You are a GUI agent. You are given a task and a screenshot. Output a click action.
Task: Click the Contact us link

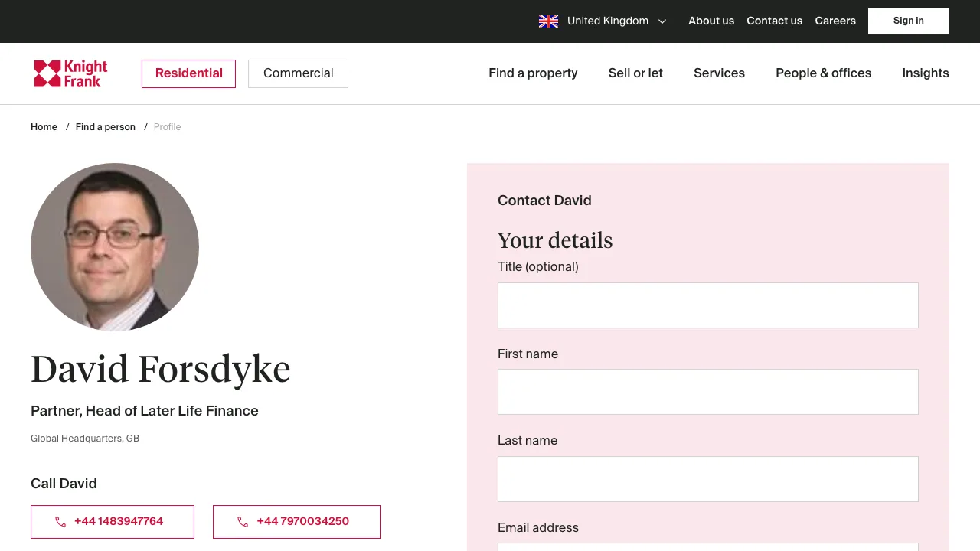click(774, 21)
